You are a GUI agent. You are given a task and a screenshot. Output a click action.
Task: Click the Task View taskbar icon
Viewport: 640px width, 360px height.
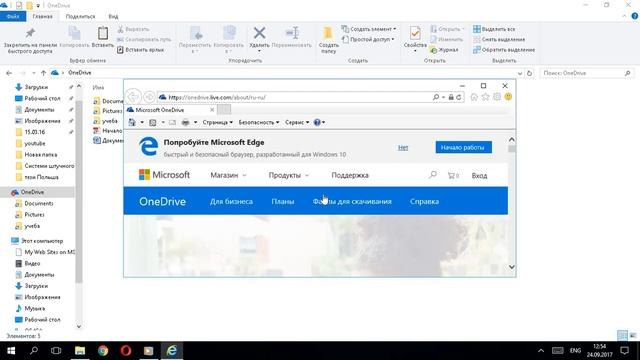pos(56,351)
